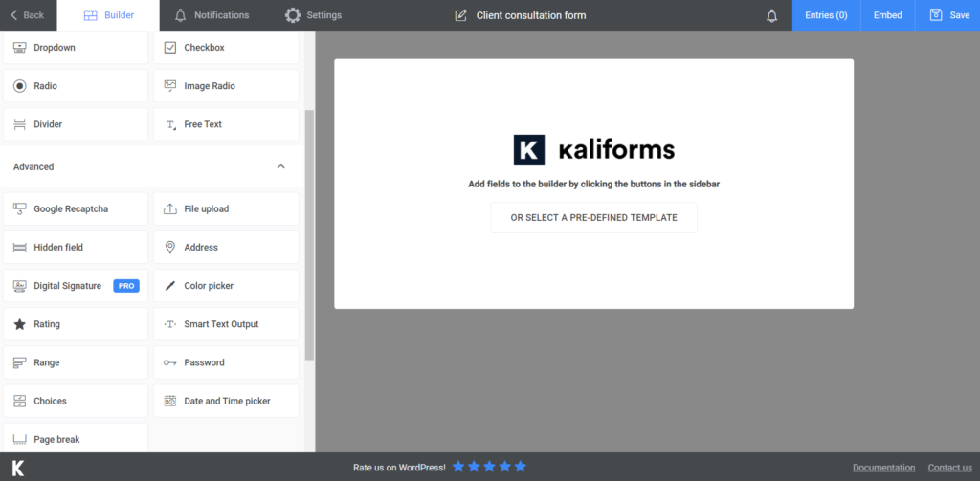Screen dimensions: 980x481
Task: View form Entries (0)
Action: 826,15
